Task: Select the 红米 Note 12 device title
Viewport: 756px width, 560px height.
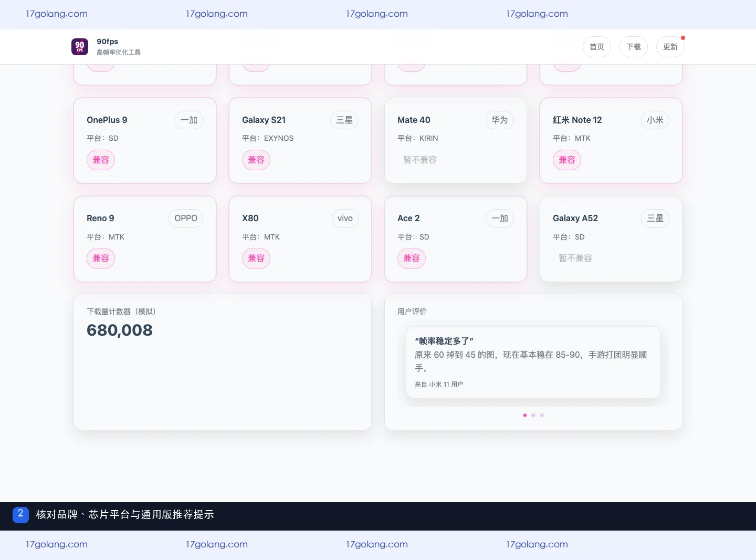Action: [x=577, y=120]
